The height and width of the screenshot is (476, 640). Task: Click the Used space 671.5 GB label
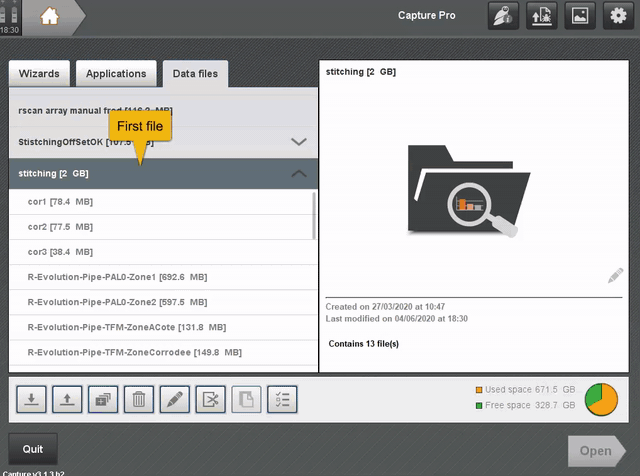530,389
